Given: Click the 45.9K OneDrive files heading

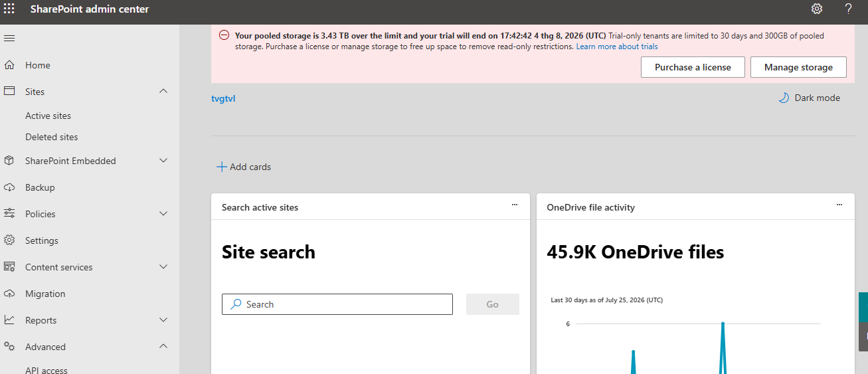Looking at the screenshot, I should click(x=635, y=252).
